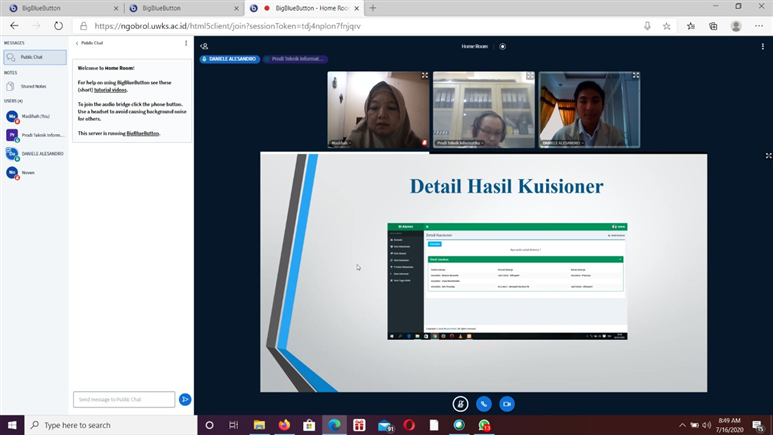Open the Windows Start menu

pos(12,425)
